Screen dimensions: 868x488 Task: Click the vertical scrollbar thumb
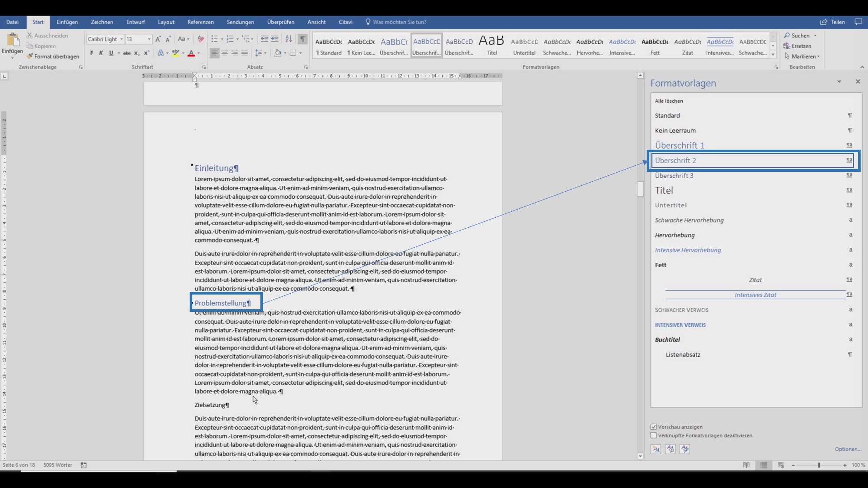pyautogui.click(x=640, y=189)
